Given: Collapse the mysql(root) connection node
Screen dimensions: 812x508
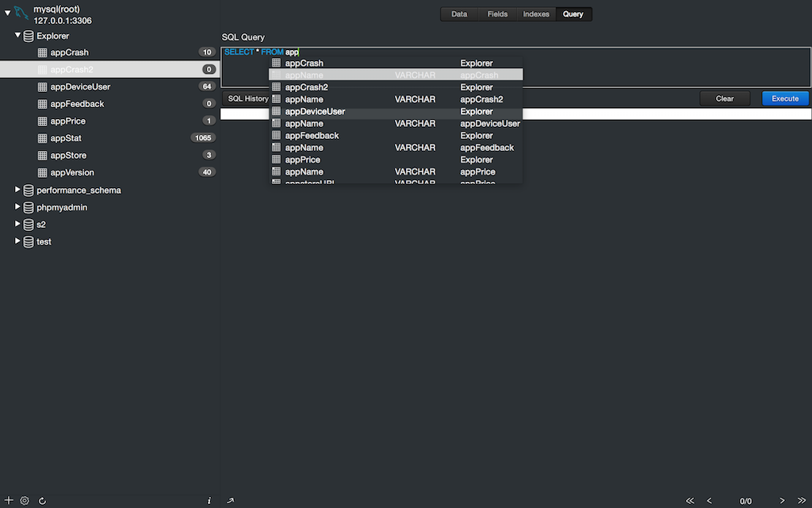Looking at the screenshot, I should (x=7, y=13).
